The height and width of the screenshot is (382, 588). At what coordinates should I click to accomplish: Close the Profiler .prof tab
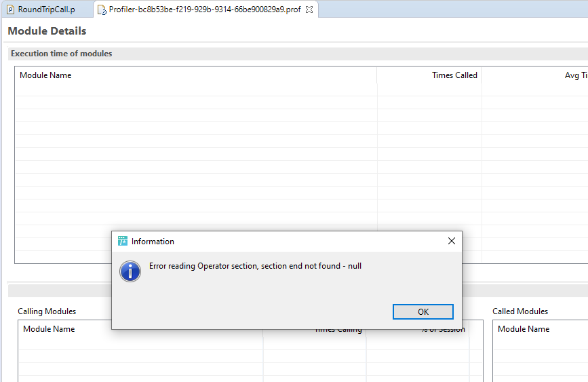pos(309,9)
